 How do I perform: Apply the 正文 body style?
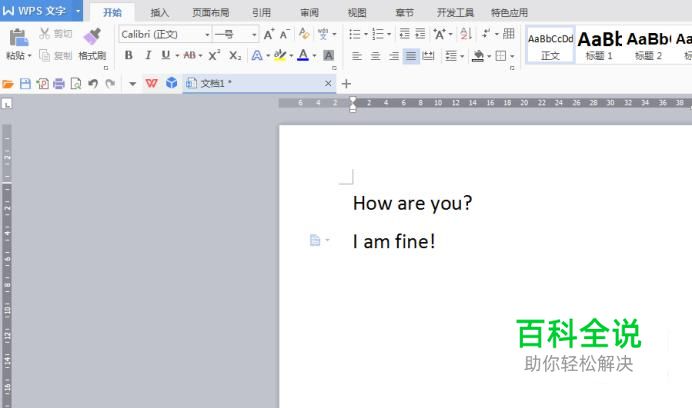550,46
